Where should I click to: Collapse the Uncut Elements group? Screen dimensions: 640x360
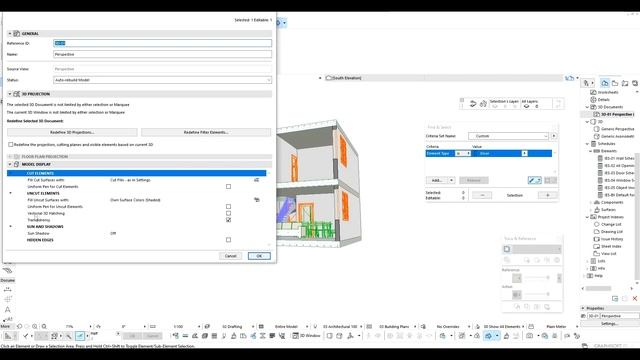click(11, 193)
